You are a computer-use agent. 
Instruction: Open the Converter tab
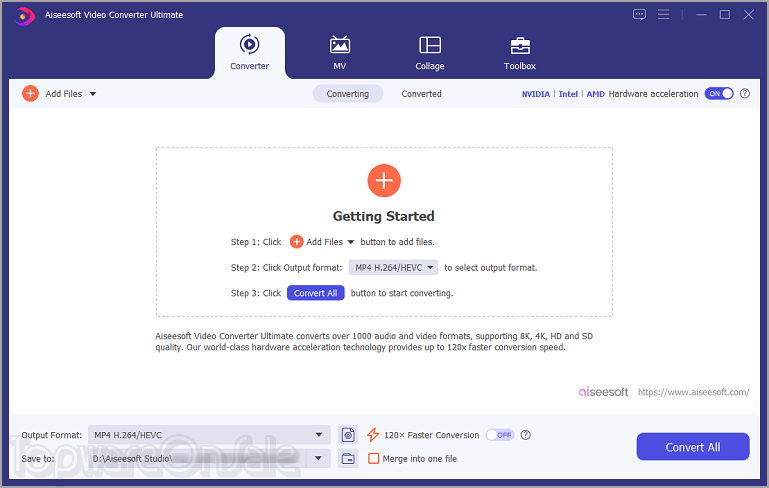tap(250, 53)
